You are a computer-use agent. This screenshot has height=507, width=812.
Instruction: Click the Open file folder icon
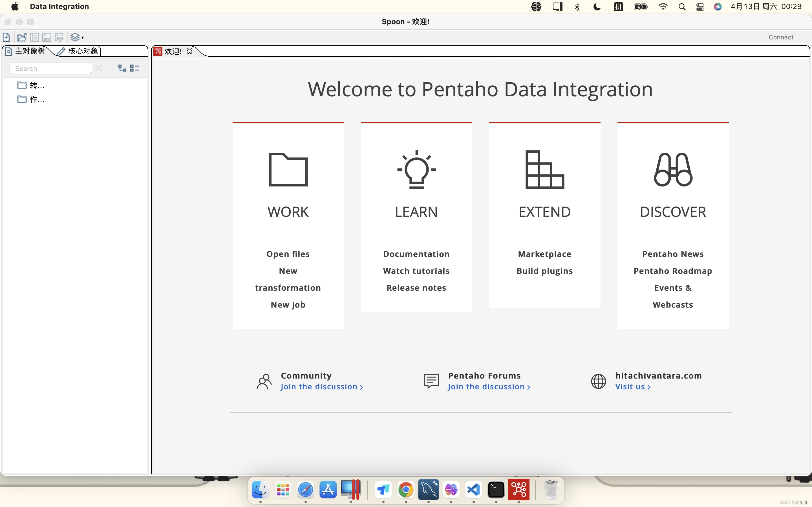[x=22, y=37]
